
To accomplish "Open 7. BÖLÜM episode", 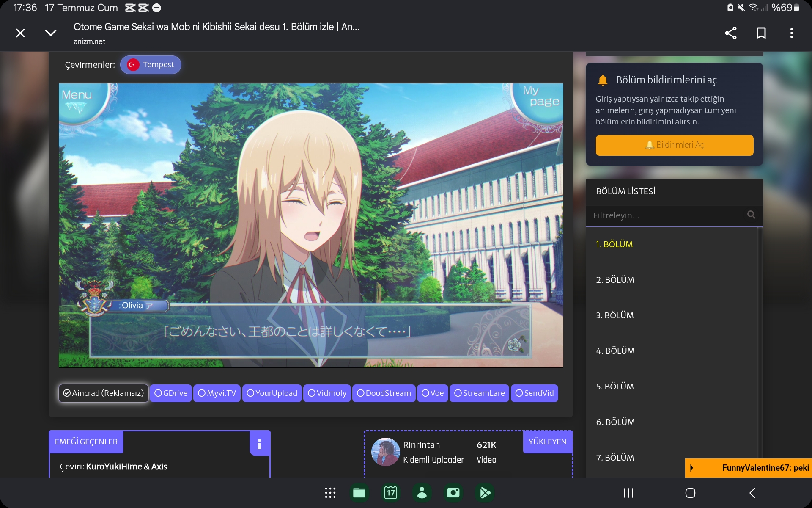I will click(615, 458).
